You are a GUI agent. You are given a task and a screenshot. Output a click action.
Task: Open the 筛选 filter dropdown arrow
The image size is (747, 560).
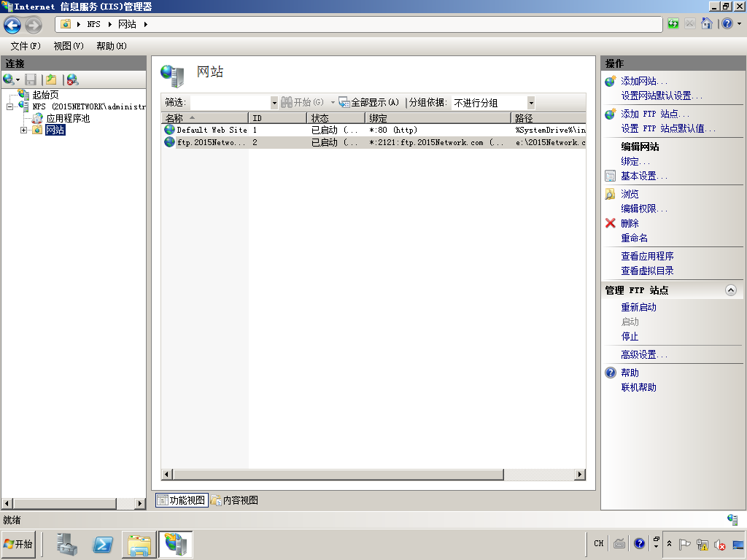coord(274,102)
